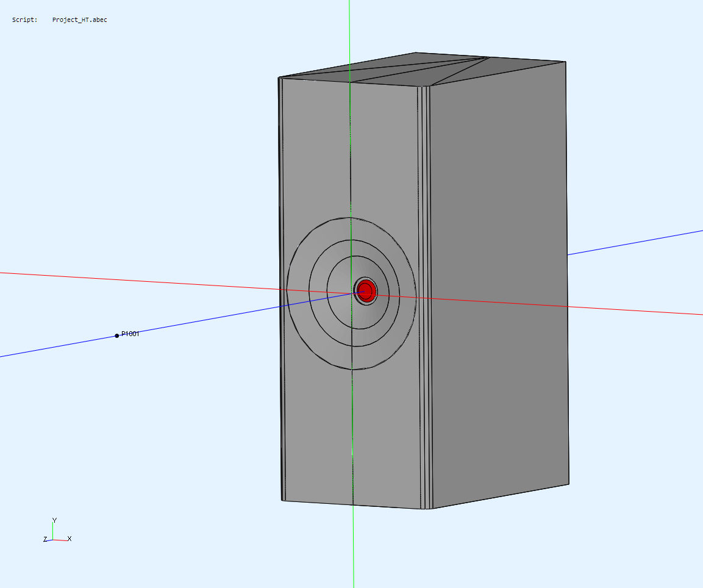
Task: Click the "Script:" label text
Action: pos(24,20)
